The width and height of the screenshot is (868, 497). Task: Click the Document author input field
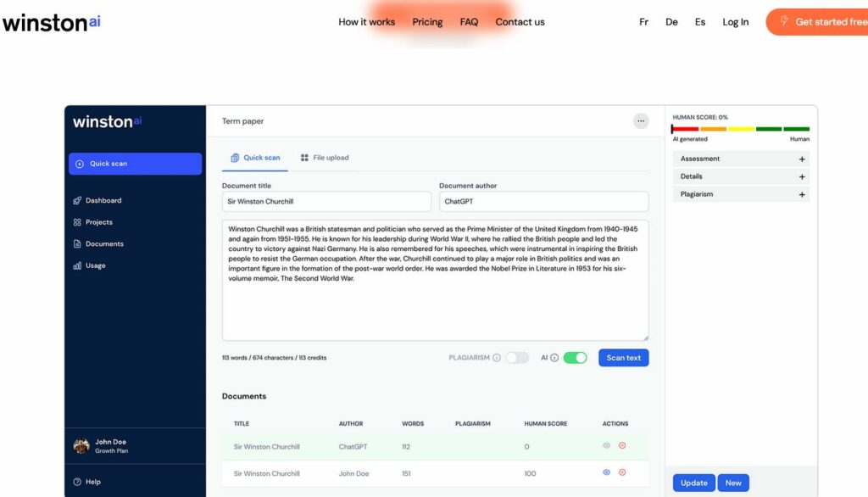click(543, 202)
